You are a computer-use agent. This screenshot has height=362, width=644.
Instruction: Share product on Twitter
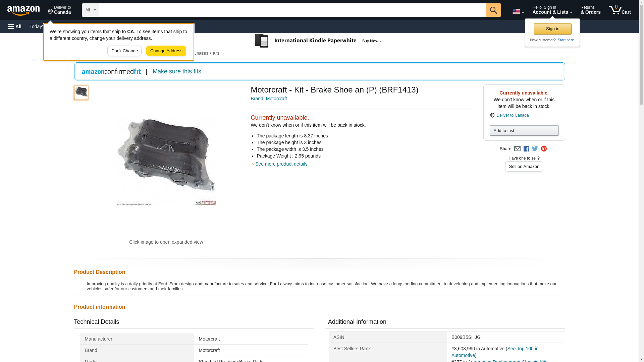pos(535,149)
